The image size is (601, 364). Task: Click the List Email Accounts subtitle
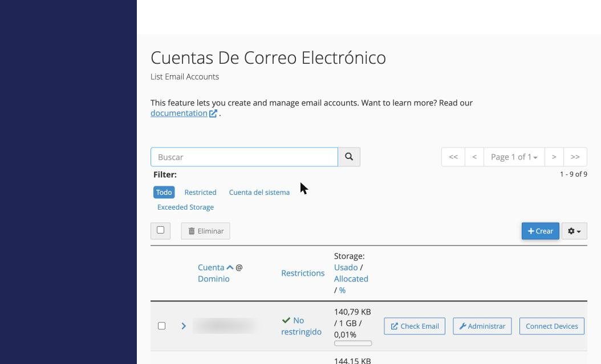[x=185, y=76]
